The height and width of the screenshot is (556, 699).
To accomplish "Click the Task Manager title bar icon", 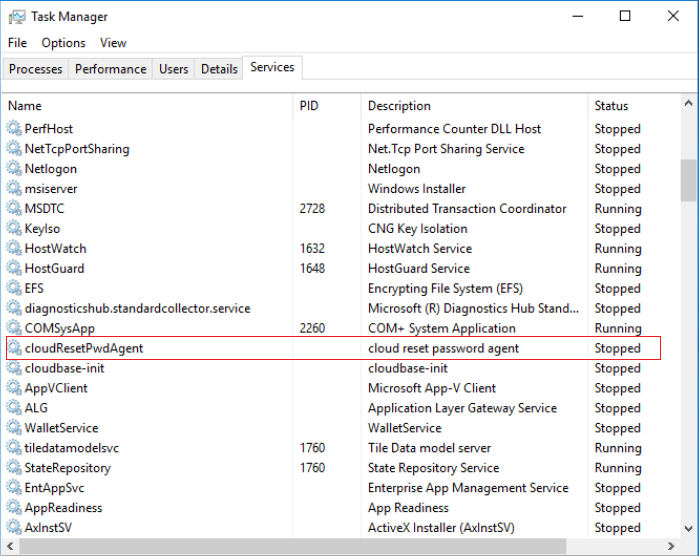I will pos(17,17).
